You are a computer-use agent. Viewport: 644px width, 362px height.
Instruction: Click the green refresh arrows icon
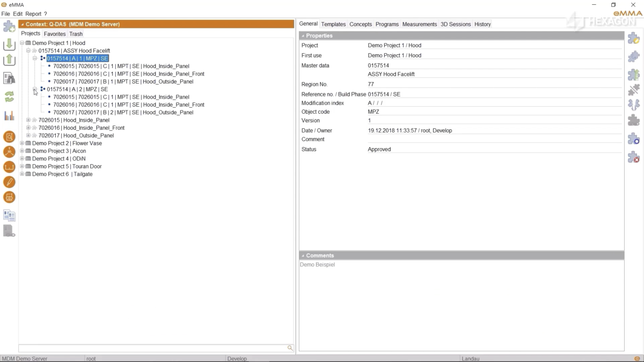pyautogui.click(x=9, y=97)
